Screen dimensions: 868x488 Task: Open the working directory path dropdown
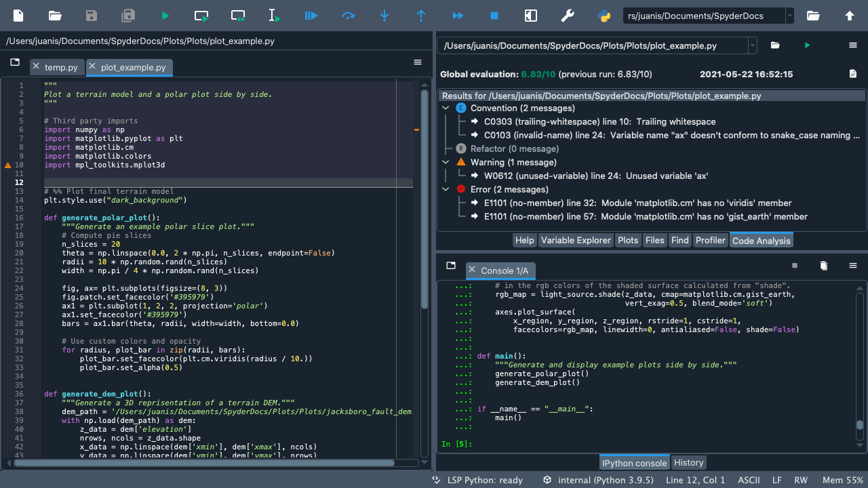(x=789, y=16)
